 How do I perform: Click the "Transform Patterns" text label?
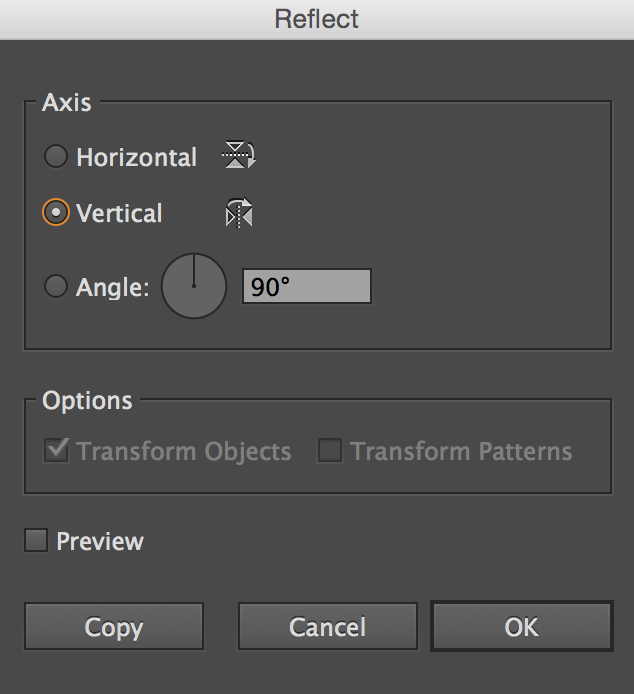(x=461, y=451)
